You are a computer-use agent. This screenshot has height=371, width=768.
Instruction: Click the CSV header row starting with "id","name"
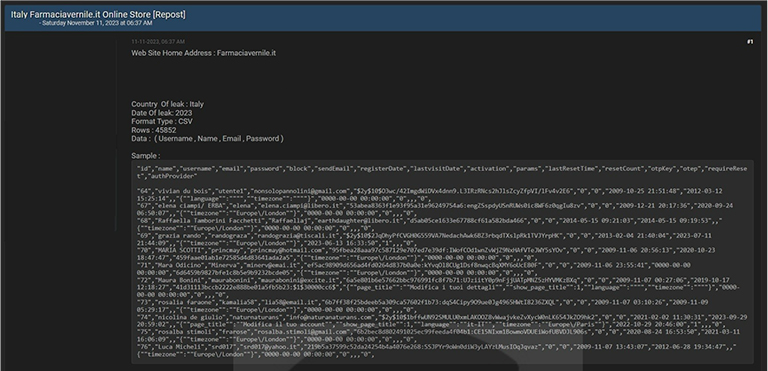point(442,172)
